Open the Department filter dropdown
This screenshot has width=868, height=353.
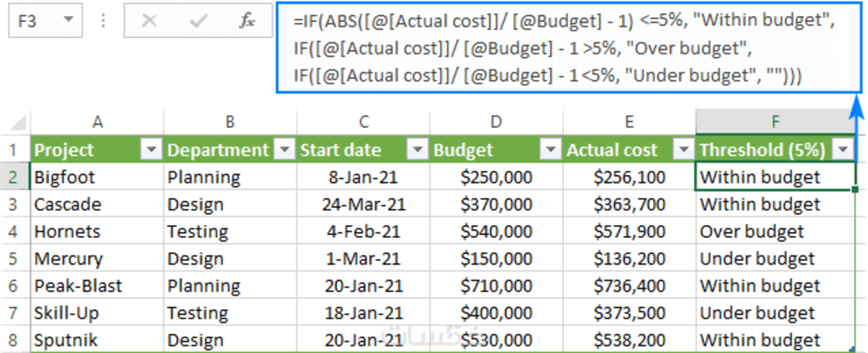284,150
